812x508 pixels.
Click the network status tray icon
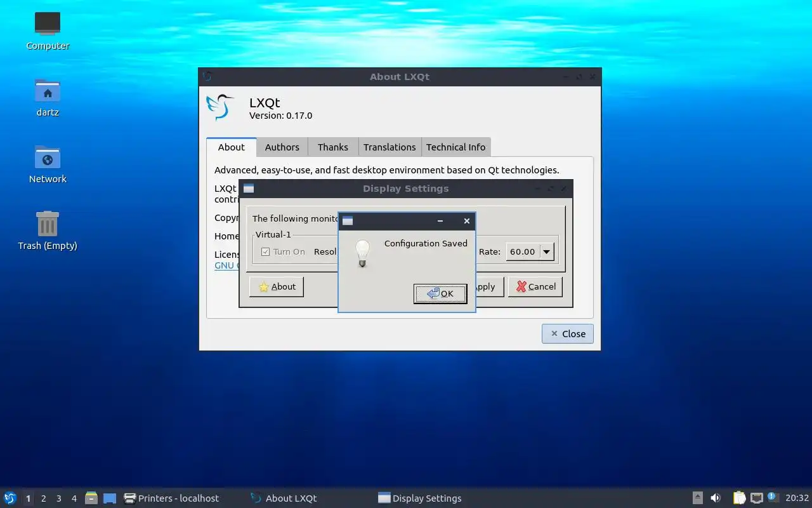(x=756, y=498)
